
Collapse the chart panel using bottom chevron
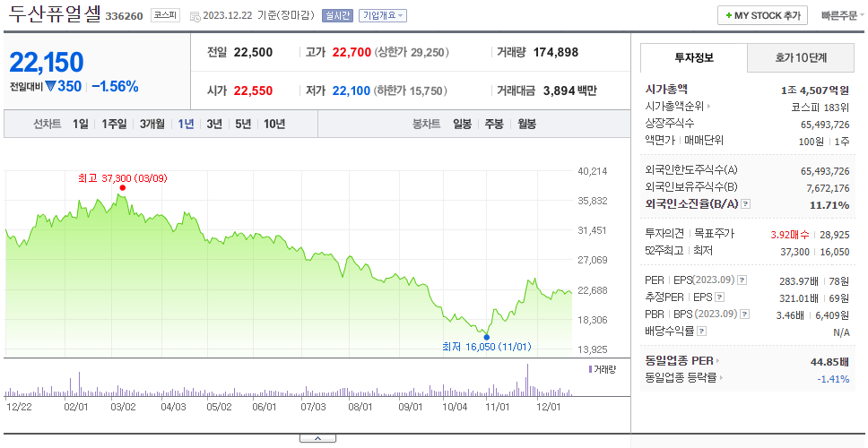(x=317, y=439)
